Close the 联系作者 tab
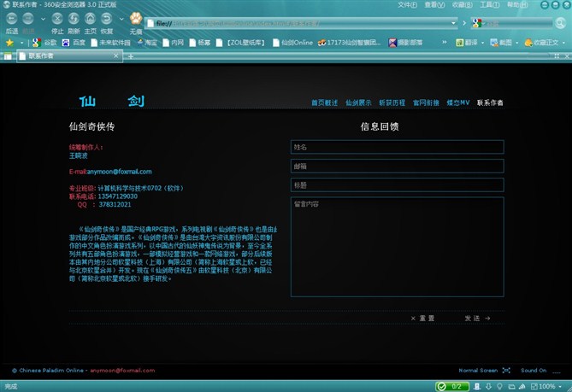Image resolution: width=572 pixels, height=392 pixels. (x=115, y=56)
